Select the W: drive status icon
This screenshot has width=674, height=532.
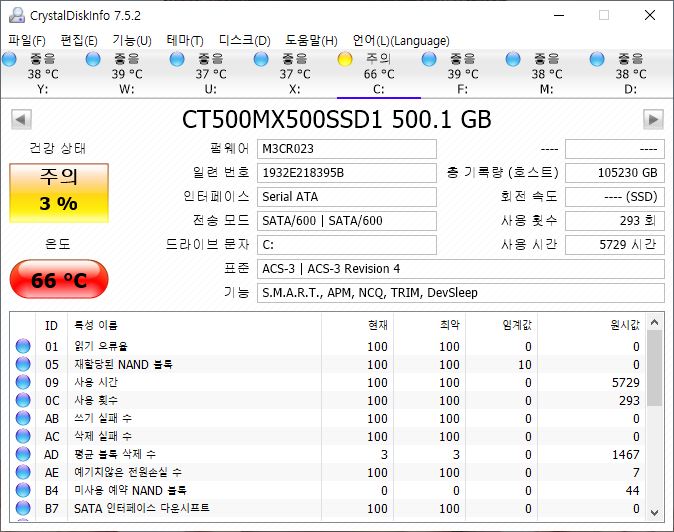tap(93, 59)
